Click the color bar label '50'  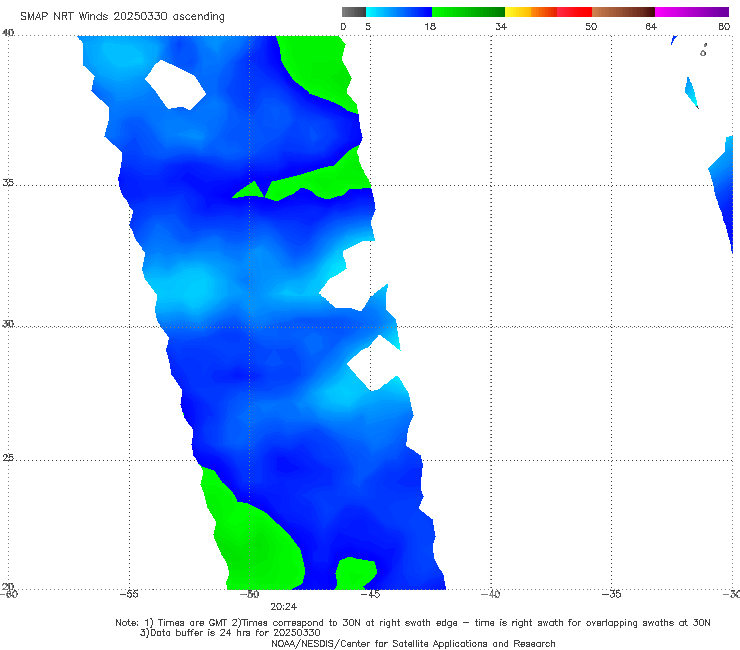tap(591, 26)
